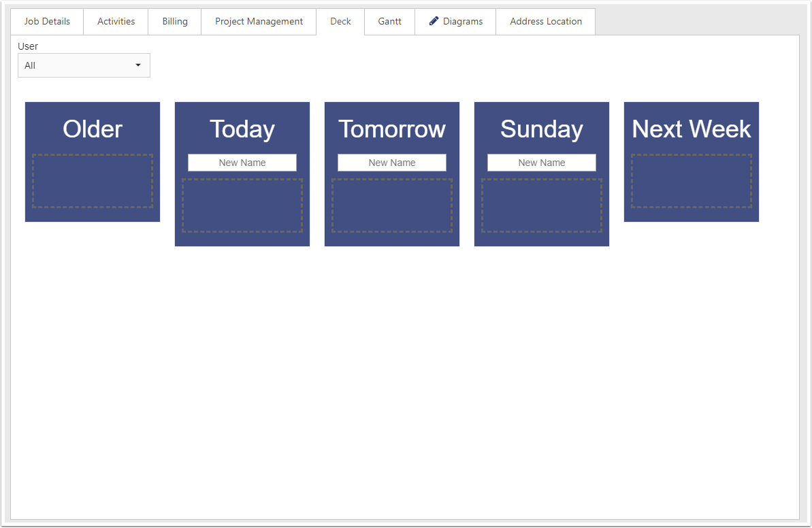Click the Next Week column heading
Image resolution: width=812 pixels, height=528 pixels.
[x=692, y=129]
